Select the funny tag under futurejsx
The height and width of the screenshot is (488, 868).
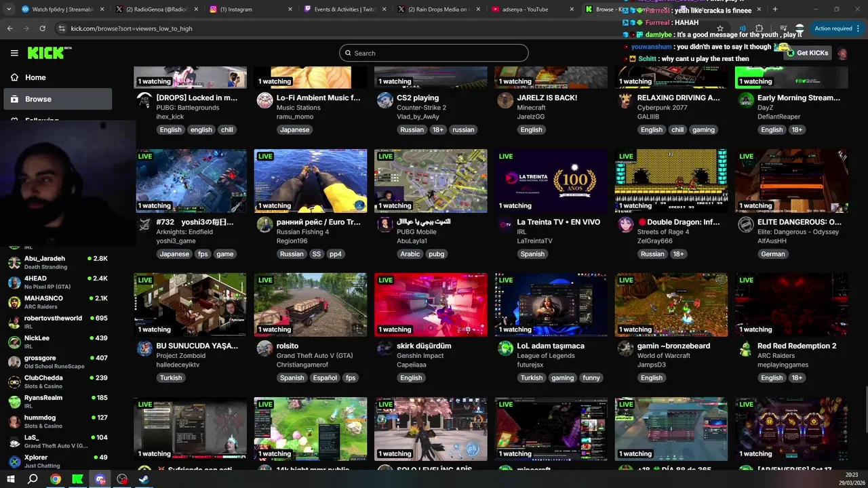coord(591,378)
